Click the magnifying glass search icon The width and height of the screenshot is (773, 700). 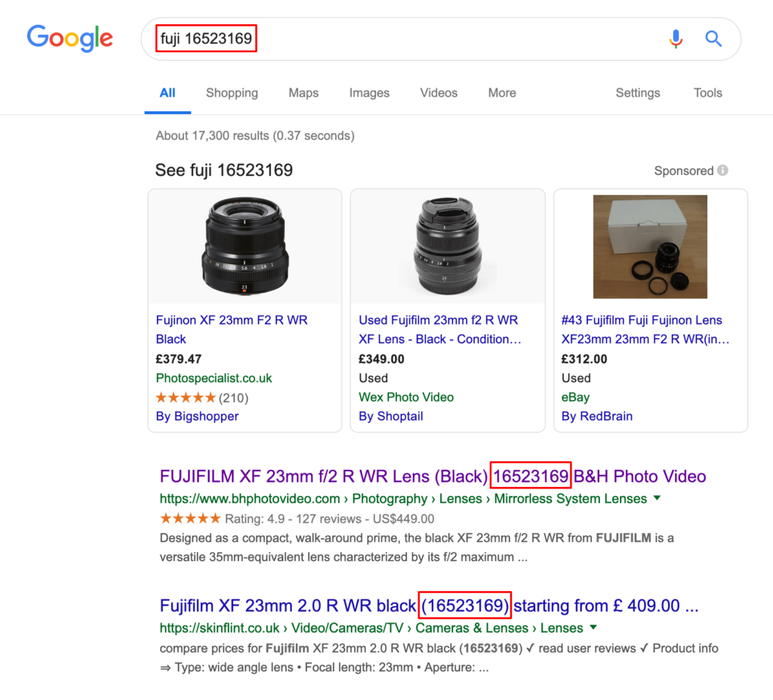click(x=713, y=39)
